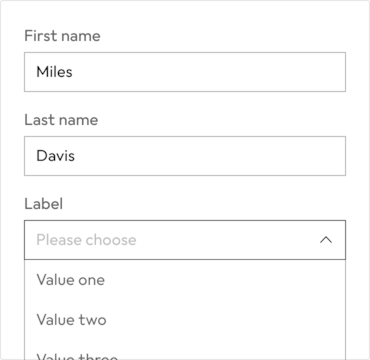The image size is (370, 360).
Task: Click the 'First name' field label
Action: [62, 36]
